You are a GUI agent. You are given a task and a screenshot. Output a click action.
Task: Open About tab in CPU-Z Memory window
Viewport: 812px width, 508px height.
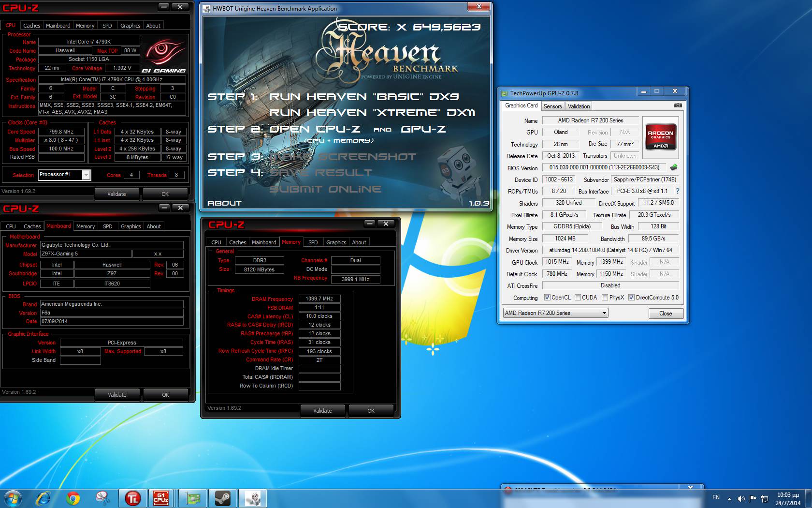pyautogui.click(x=359, y=242)
